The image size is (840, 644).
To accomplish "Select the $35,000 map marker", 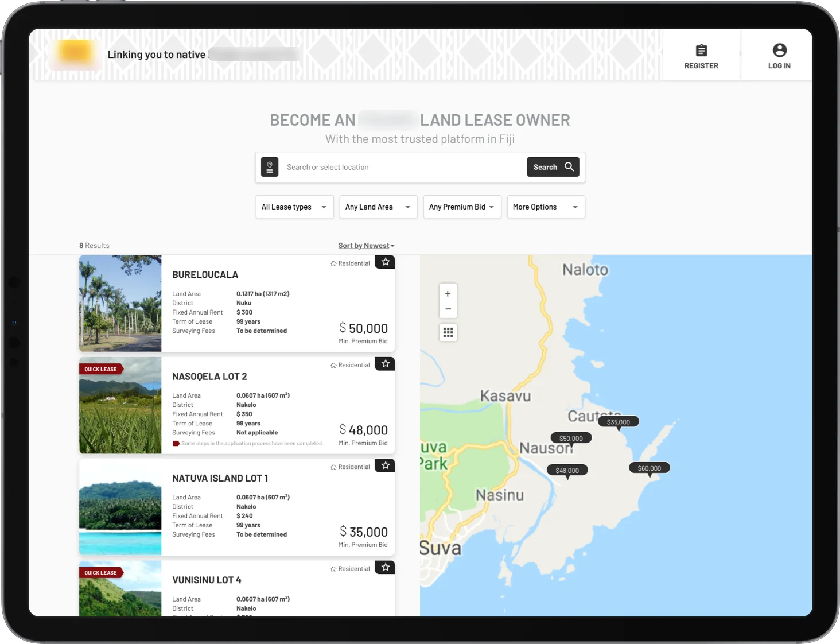I will 619,422.
